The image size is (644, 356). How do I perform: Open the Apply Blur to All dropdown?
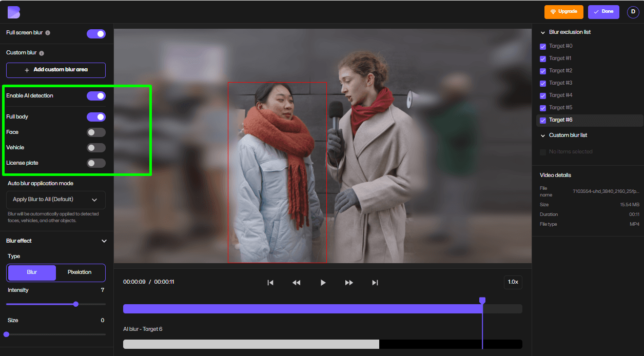55,200
